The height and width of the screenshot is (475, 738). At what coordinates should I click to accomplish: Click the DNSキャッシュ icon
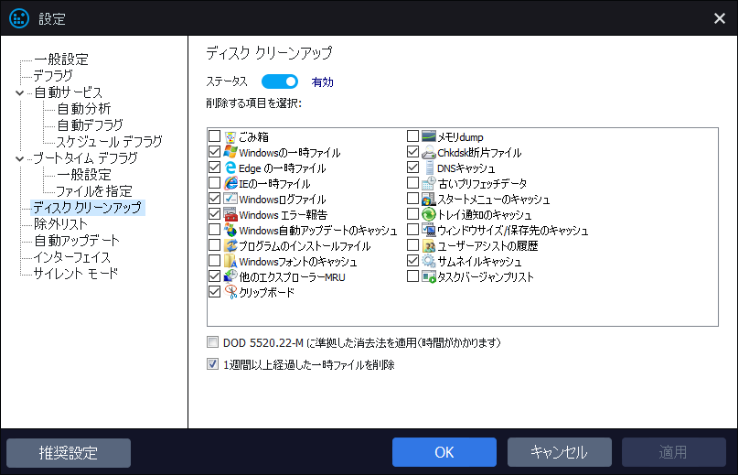[x=429, y=168]
